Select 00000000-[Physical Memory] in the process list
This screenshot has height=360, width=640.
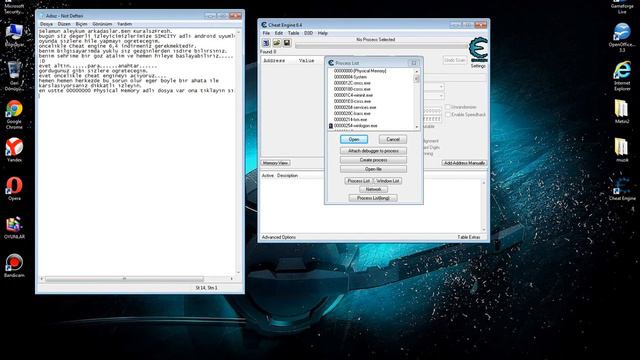click(360, 71)
